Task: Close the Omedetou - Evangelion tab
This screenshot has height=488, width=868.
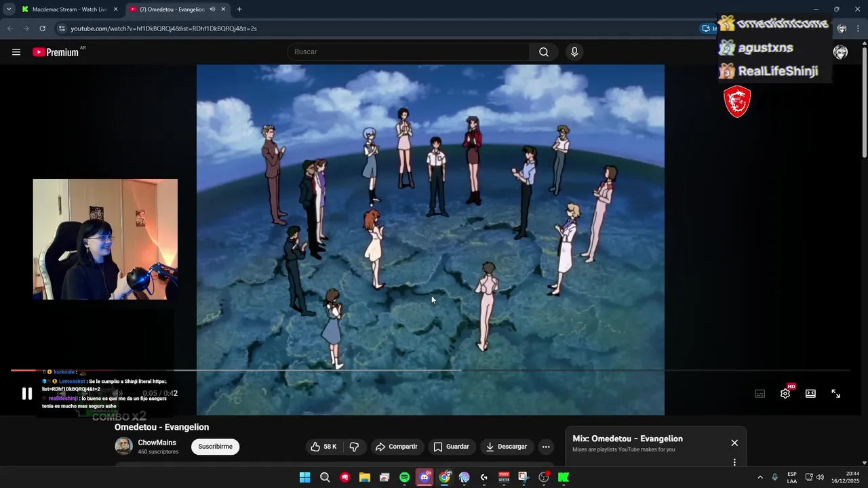Action: click(x=223, y=9)
